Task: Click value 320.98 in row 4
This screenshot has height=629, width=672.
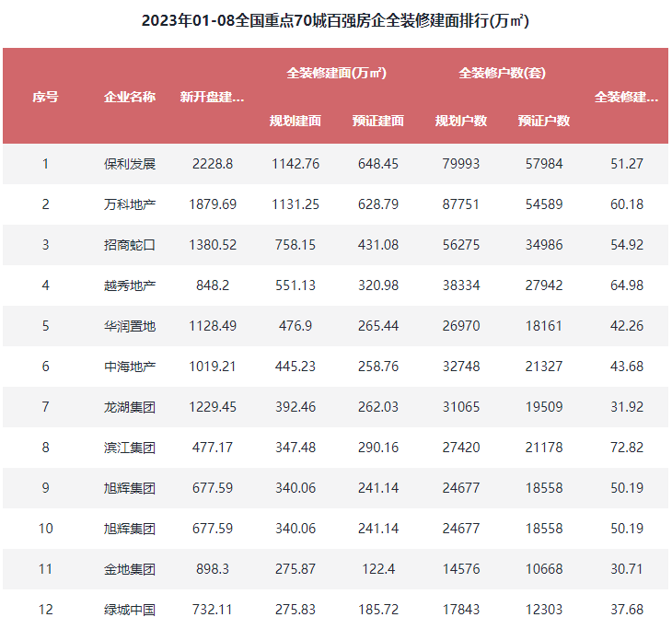Action: 378,285
